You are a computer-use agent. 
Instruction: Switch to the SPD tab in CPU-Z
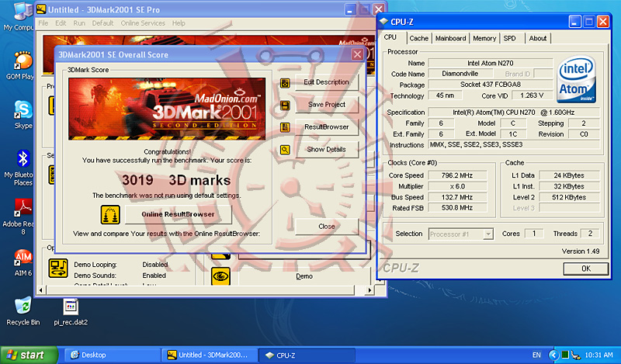point(510,39)
